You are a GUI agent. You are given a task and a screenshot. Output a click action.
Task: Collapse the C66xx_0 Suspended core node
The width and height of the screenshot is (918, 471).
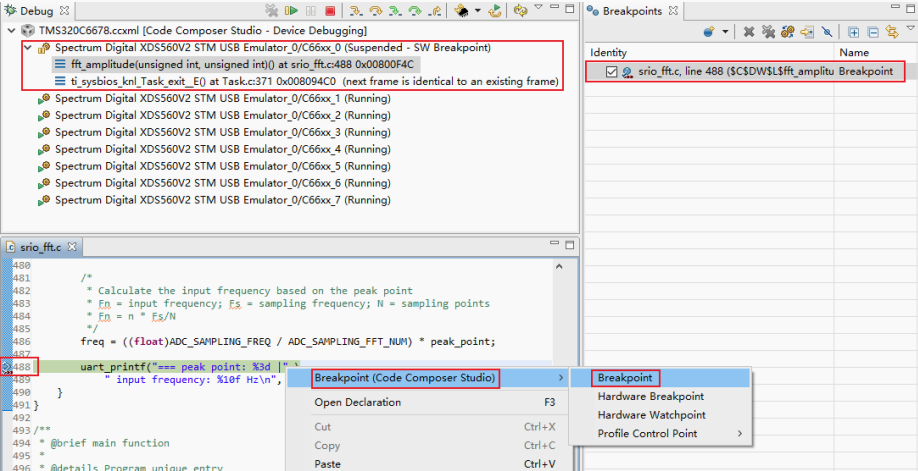point(28,47)
